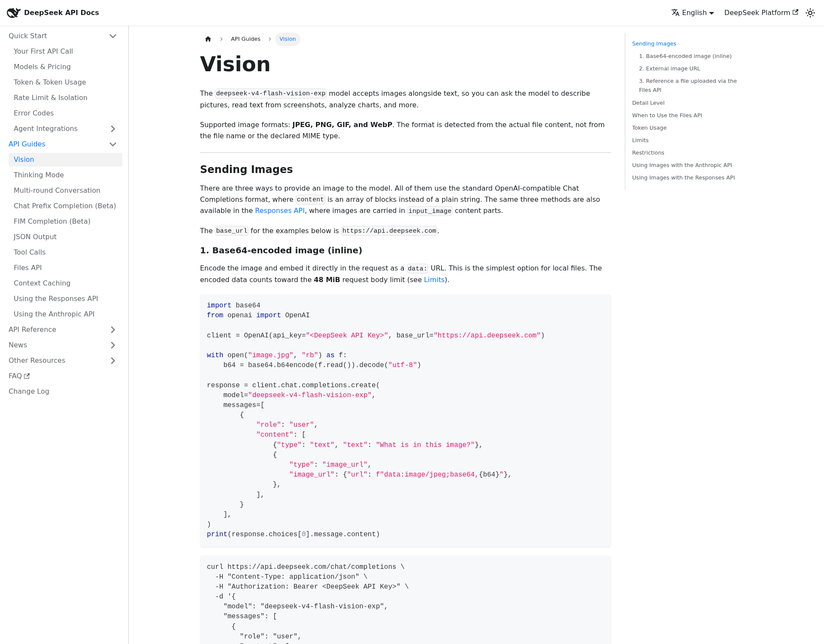Open the DeepSeek Platform external link
This screenshot has width=824, height=644.
[761, 13]
